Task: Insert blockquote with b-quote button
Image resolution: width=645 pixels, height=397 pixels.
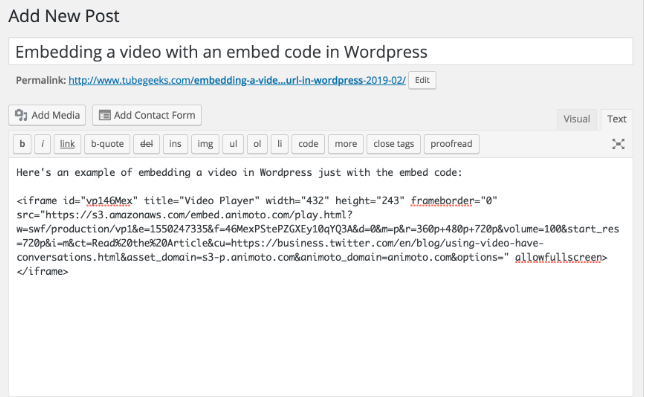Action: pyautogui.click(x=107, y=144)
